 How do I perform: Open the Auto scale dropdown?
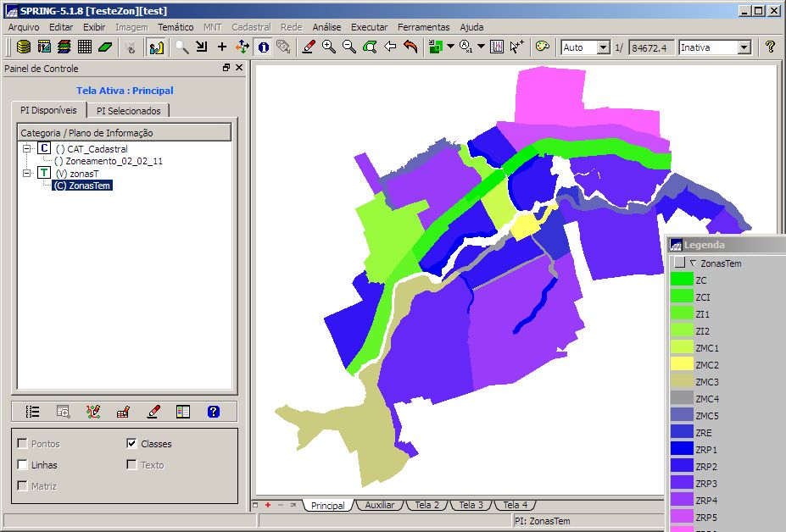(x=603, y=47)
